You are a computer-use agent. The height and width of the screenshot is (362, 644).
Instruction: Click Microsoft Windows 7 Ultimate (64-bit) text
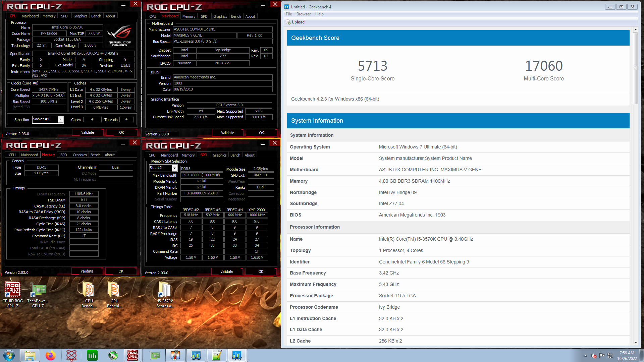tap(418, 147)
